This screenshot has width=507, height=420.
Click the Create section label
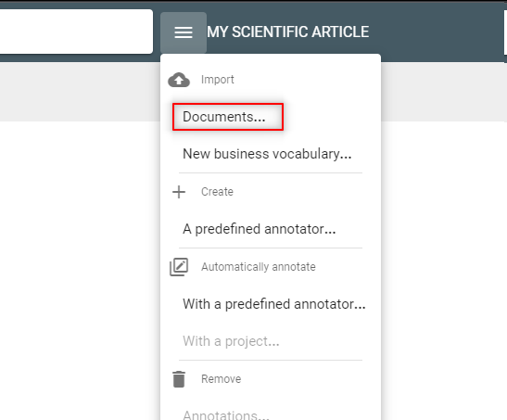tap(217, 192)
